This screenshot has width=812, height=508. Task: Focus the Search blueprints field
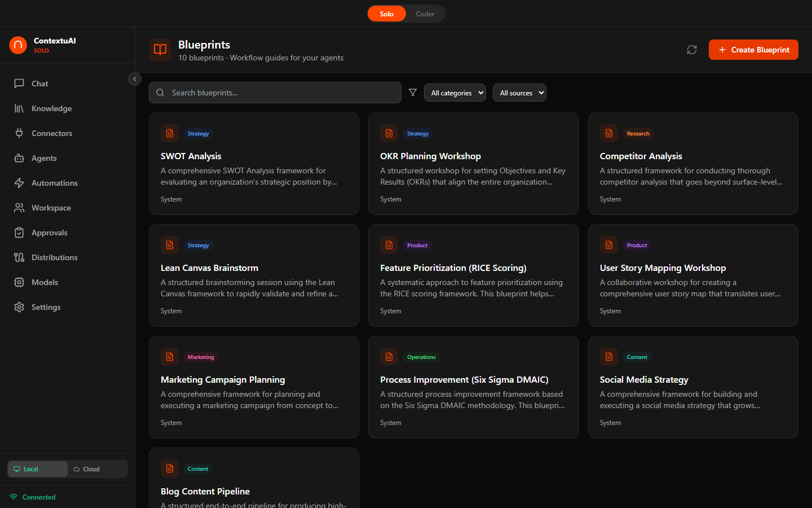pos(275,93)
